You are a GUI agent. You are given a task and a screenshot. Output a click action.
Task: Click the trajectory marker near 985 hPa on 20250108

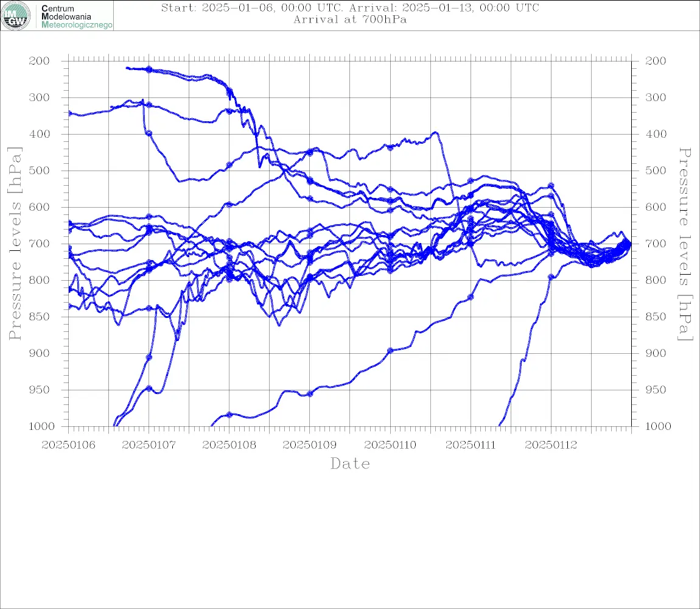(229, 415)
